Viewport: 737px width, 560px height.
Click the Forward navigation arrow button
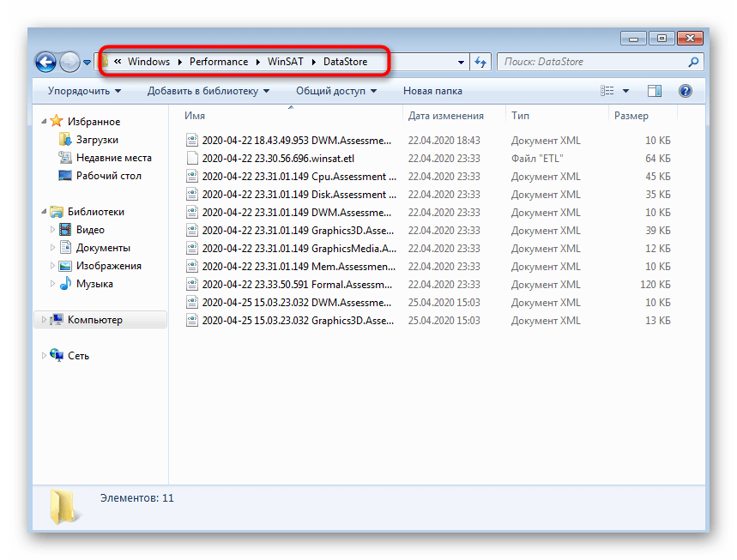click(x=69, y=62)
